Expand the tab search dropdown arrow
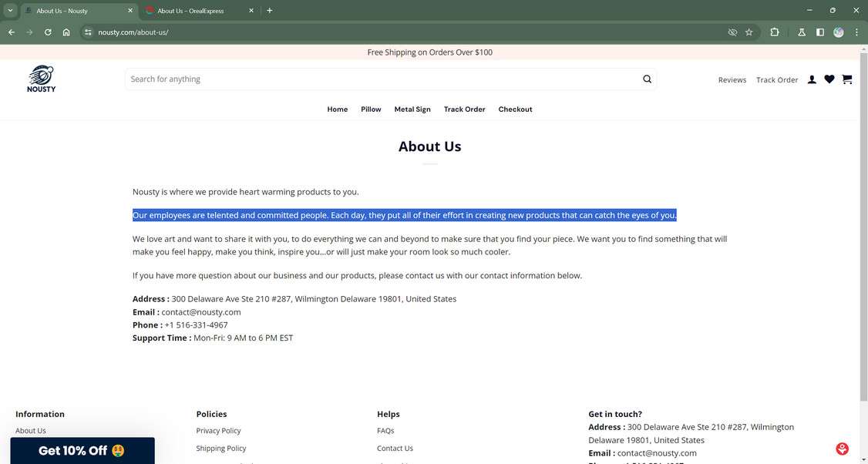 pos(10,11)
